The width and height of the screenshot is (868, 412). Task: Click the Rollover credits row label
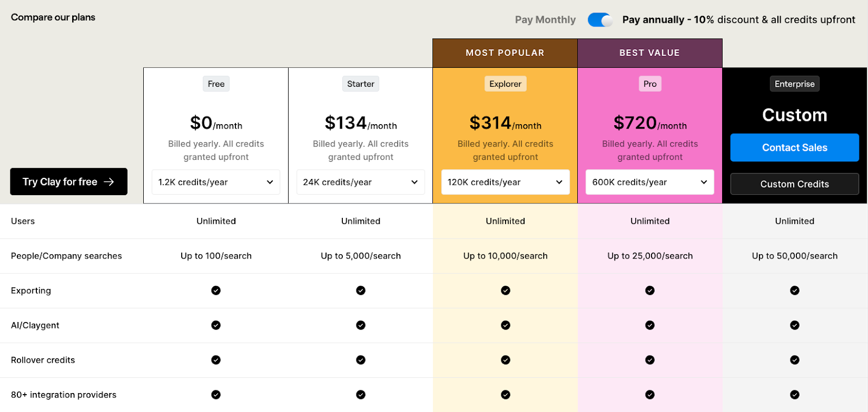click(43, 360)
